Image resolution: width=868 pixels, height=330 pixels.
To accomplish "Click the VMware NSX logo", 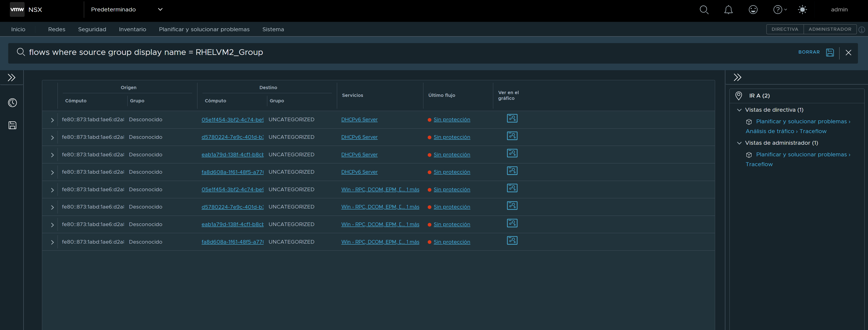I will (x=17, y=9).
